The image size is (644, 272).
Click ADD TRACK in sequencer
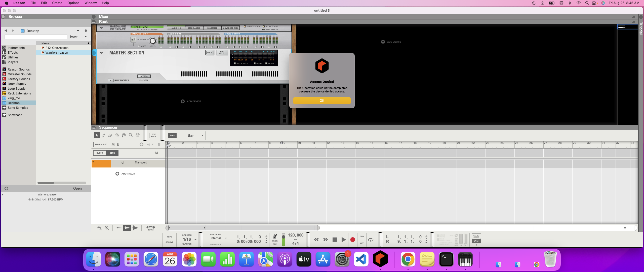pyautogui.click(x=125, y=174)
